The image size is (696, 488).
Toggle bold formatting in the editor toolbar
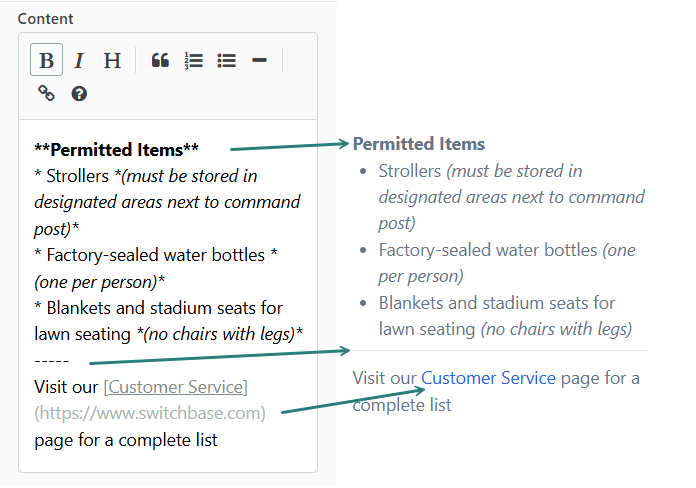[x=46, y=60]
